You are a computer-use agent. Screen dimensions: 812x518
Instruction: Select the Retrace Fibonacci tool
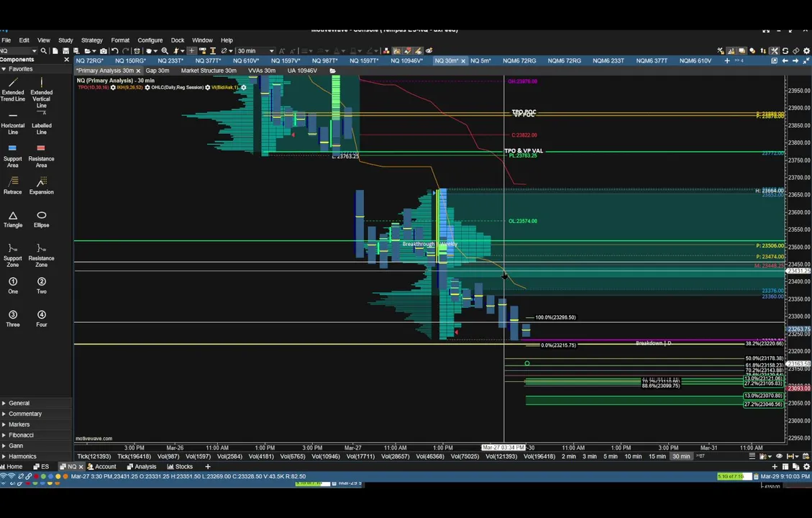point(13,186)
